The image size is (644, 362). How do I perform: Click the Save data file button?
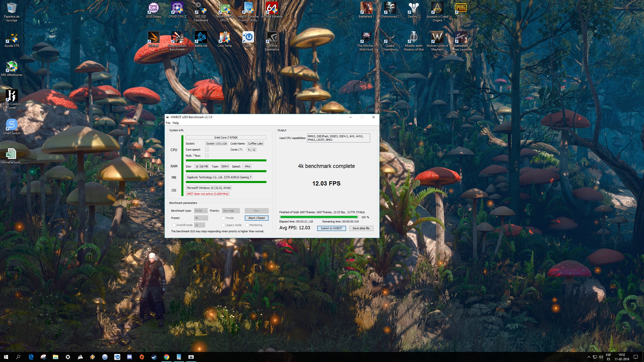pos(361,228)
